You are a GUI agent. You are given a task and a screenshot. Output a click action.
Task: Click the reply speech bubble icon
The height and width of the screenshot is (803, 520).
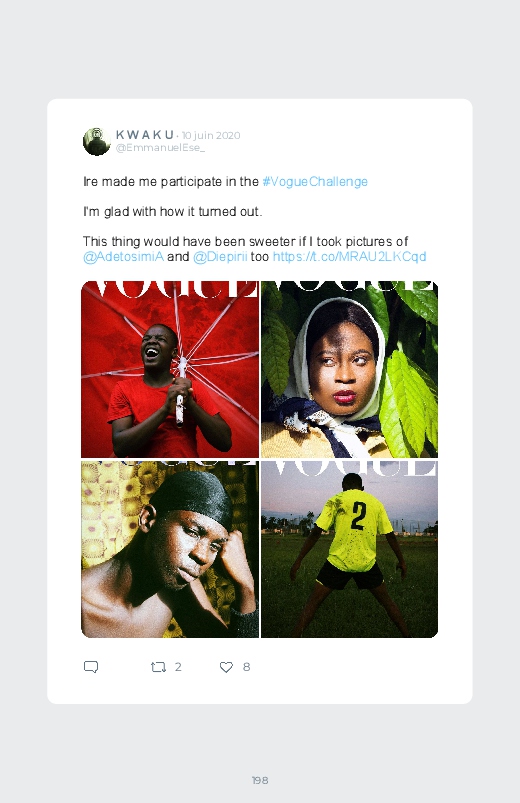click(91, 667)
